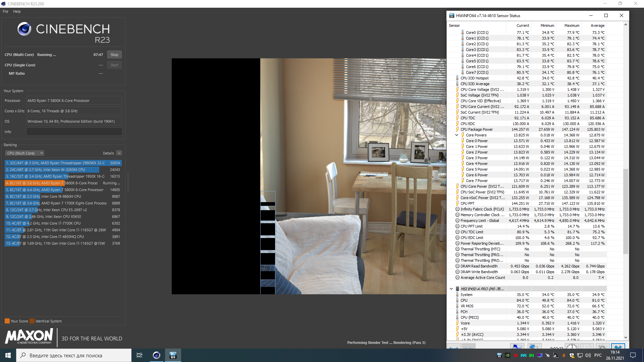This screenshot has width=644, height=362.
Task: Click the HWiNFO tray icon
Action: coord(499,355)
